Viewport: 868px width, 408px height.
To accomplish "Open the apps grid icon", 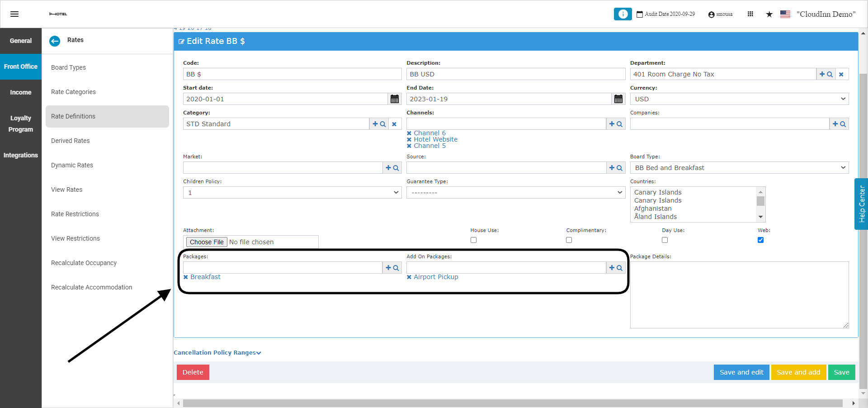I will coord(750,14).
